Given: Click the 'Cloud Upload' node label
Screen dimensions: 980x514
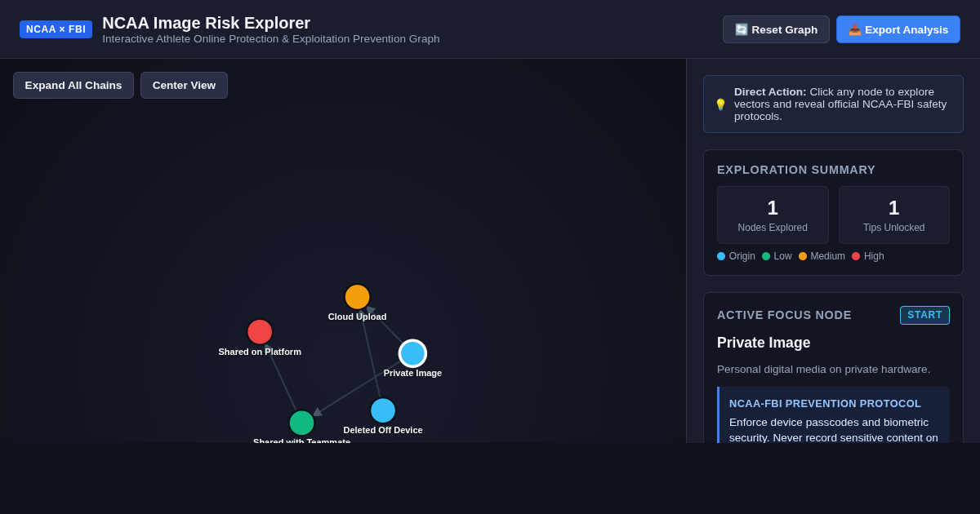Looking at the screenshot, I should 357,317.
